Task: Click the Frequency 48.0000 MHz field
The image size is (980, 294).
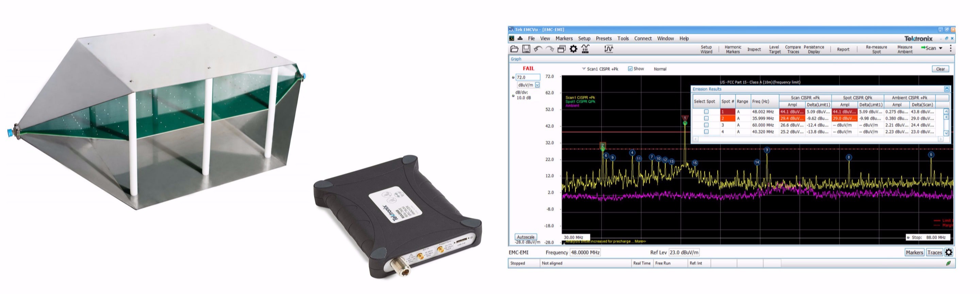Action: tap(585, 252)
